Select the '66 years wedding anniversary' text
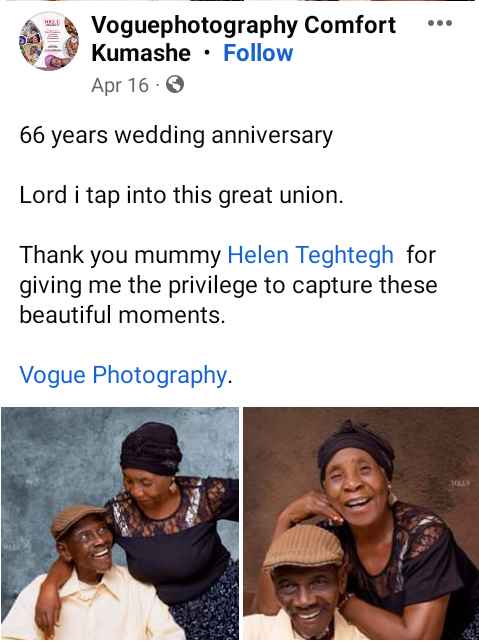 pyautogui.click(x=176, y=135)
